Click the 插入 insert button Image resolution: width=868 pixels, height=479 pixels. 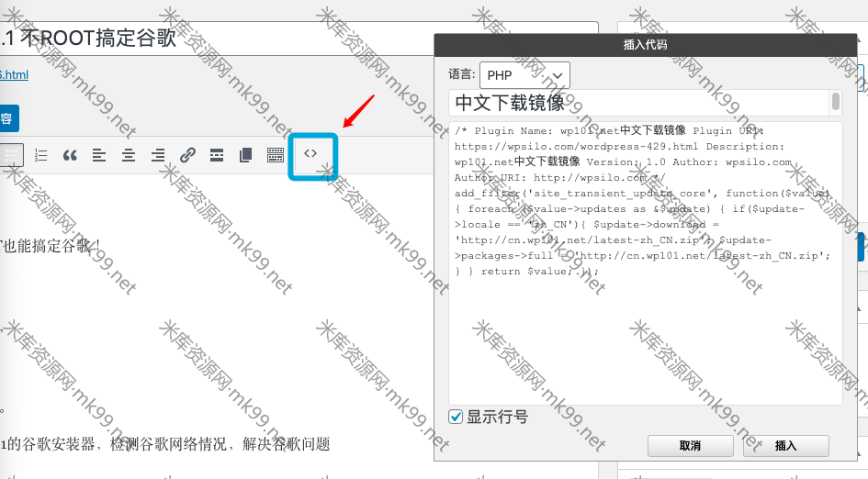tap(786, 446)
